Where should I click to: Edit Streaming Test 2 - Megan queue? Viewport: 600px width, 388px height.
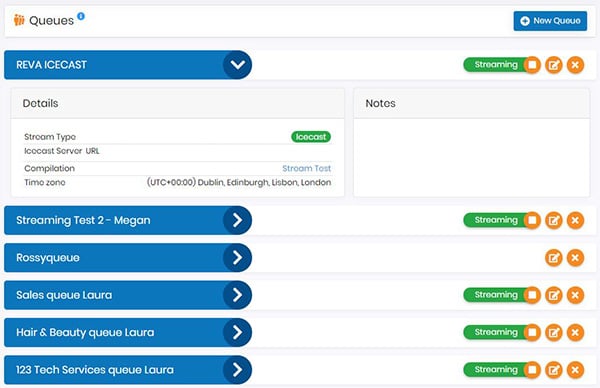[x=554, y=220]
